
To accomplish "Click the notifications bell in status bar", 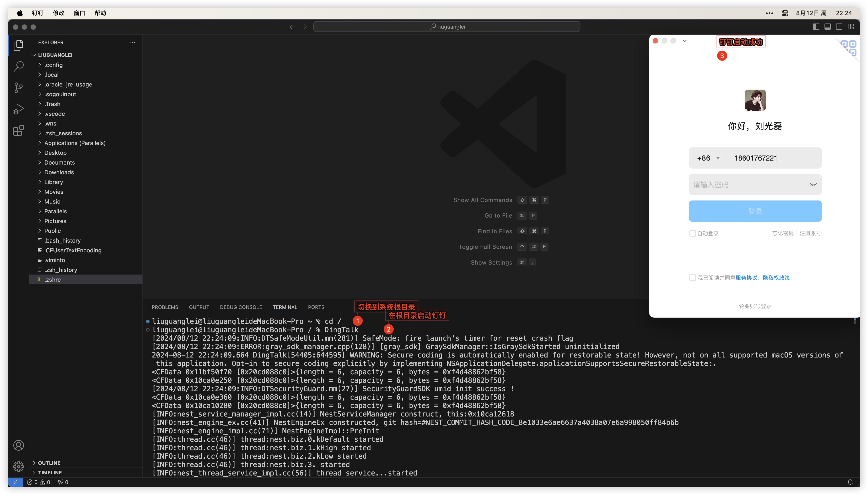I will coord(850,482).
